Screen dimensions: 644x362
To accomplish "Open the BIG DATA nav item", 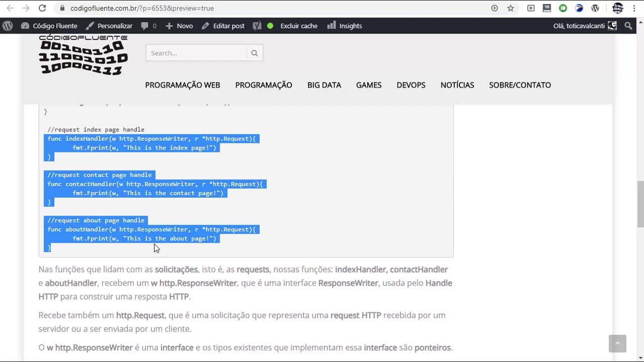I will (324, 85).
